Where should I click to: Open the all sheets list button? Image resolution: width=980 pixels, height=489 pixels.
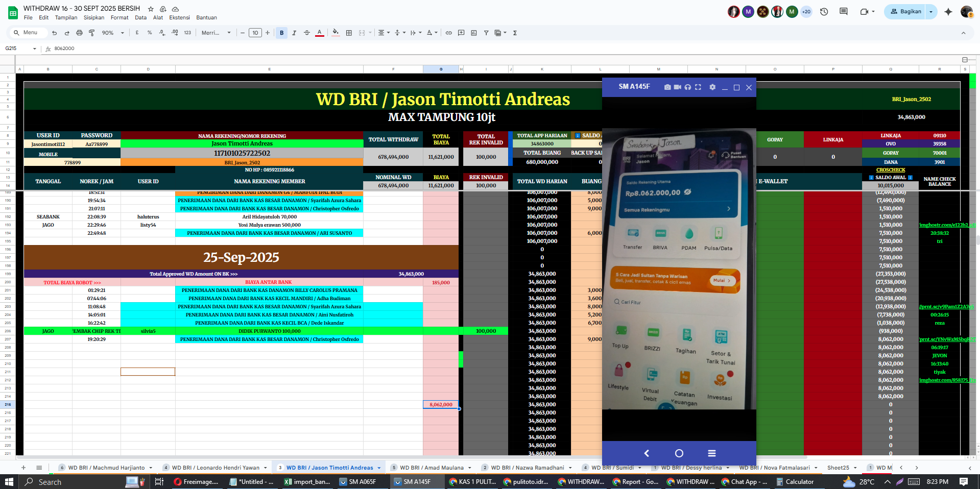[39, 468]
